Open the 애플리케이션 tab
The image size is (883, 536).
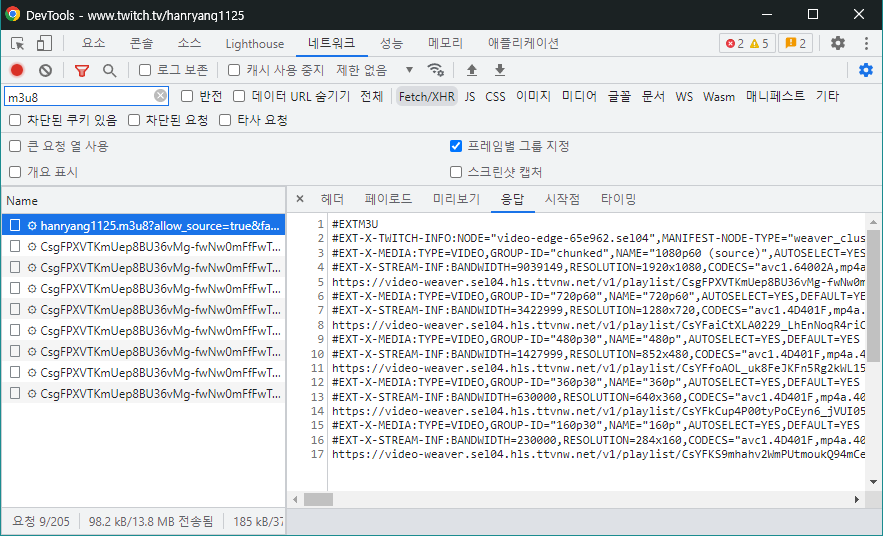coord(523,43)
